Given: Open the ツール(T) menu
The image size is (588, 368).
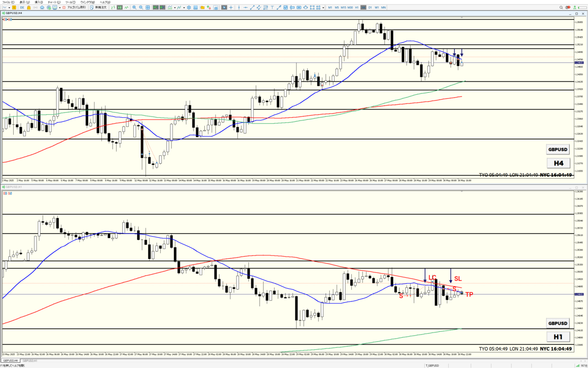Looking at the screenshot, I should [70, 2].
